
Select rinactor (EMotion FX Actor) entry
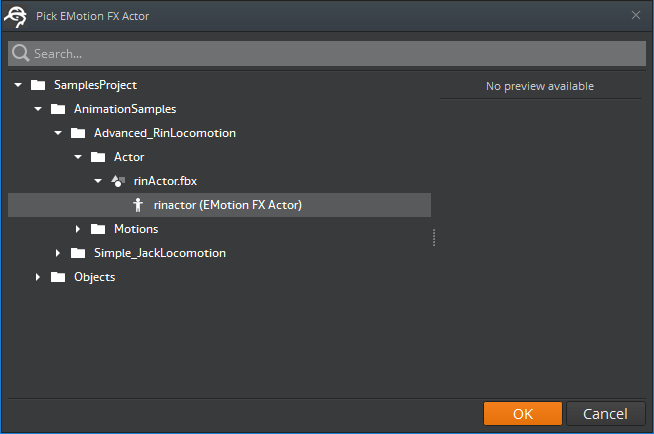[x=227, y=205]
